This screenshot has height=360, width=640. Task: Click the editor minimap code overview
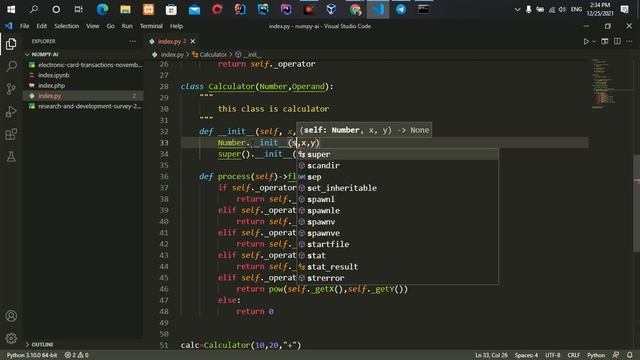[603, 84]
